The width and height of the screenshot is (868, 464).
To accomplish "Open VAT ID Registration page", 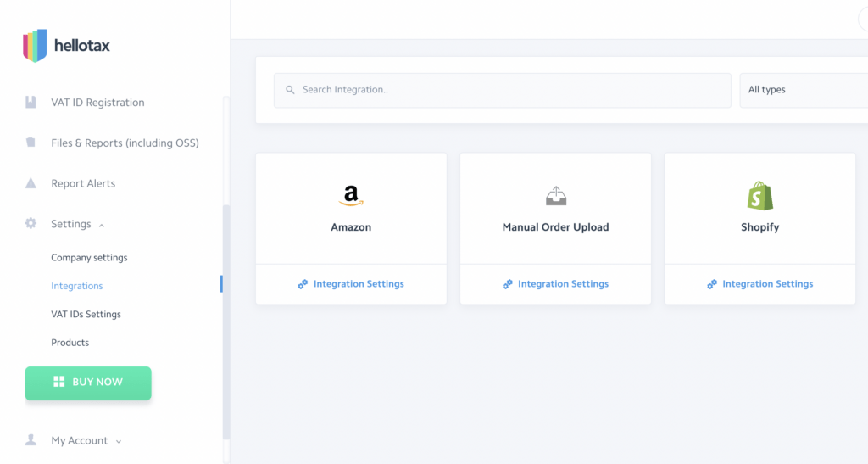I will point(97,103).
